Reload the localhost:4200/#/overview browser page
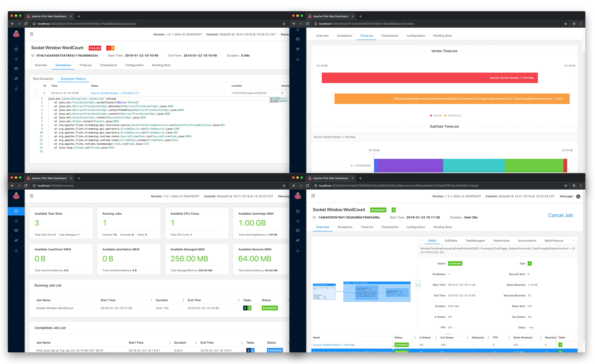 click(26, 186)
